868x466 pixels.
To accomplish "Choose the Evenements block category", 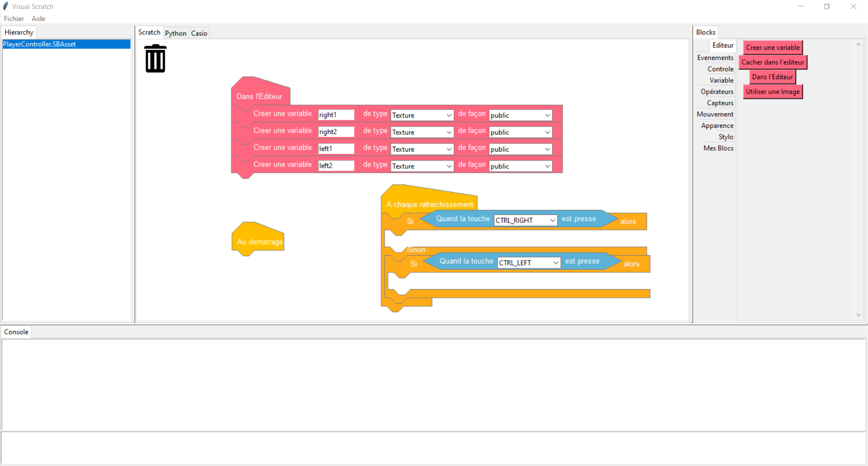I will [x=715, y=57].
